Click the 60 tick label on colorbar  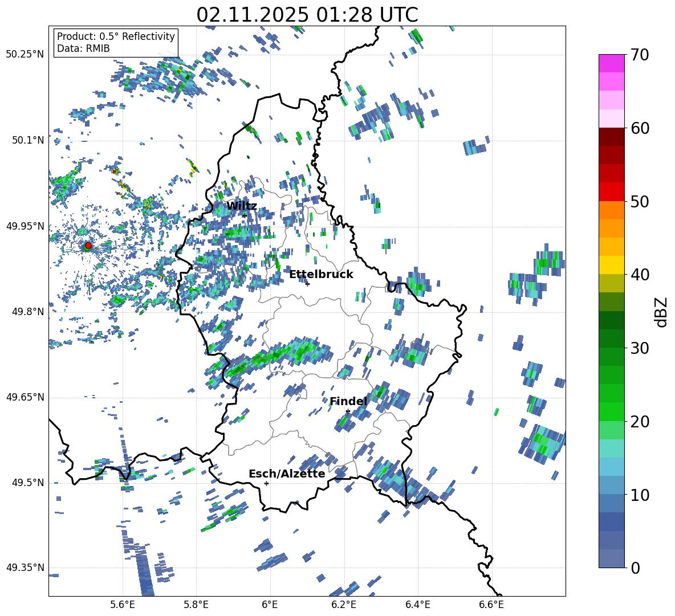[640, 128]
